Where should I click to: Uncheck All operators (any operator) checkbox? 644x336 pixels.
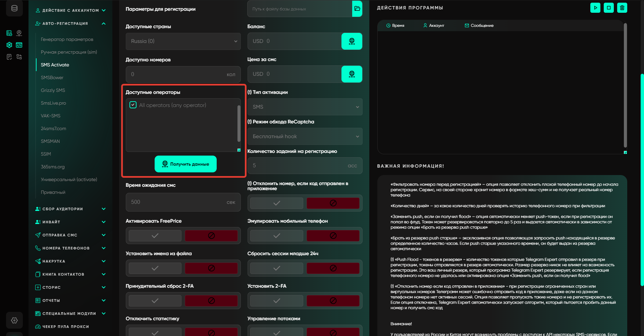coord(133,105)
